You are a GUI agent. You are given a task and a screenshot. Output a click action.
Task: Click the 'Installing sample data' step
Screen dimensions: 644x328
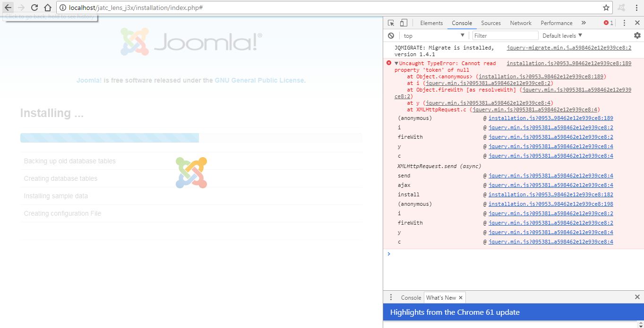56,196
